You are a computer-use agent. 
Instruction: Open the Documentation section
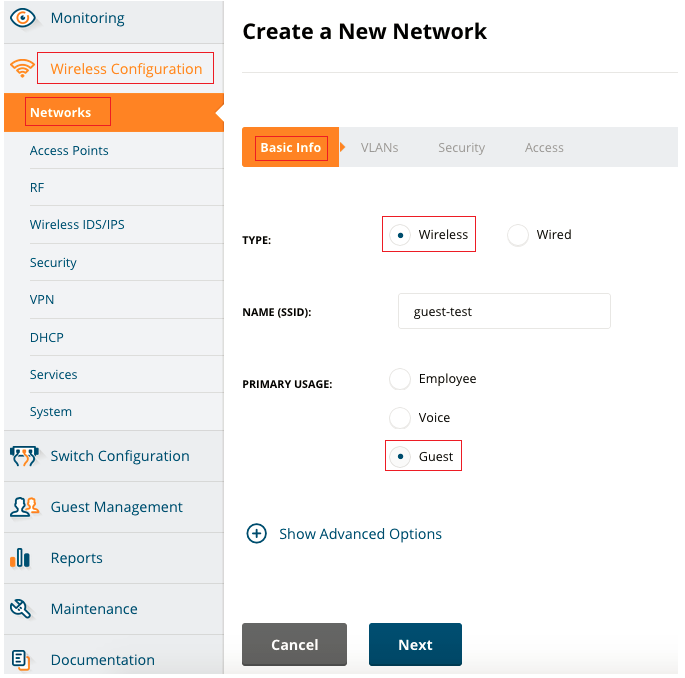[102, 660]
